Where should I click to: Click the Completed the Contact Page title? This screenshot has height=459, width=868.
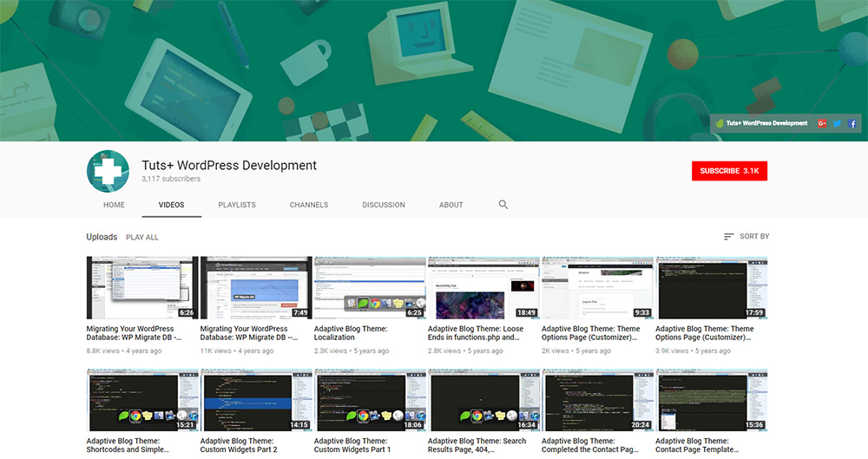590,445
